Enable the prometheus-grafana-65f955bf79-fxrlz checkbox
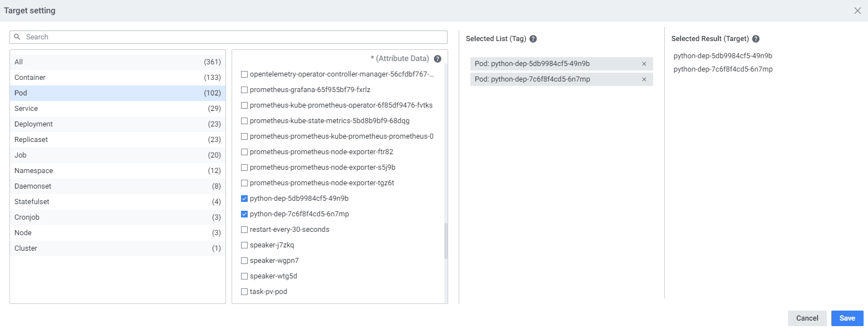 point(244,90)
